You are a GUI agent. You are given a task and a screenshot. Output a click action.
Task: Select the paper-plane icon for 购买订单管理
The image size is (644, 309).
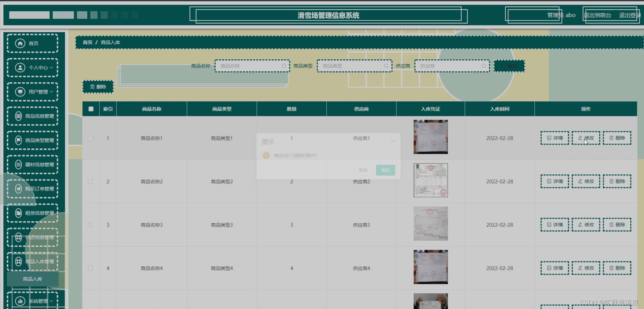click(x=18, y=189)
